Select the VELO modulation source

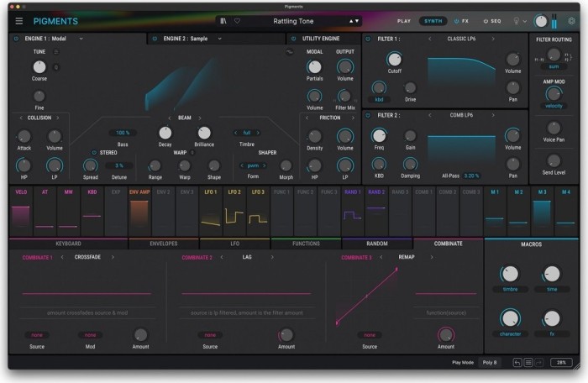point(21,212)
